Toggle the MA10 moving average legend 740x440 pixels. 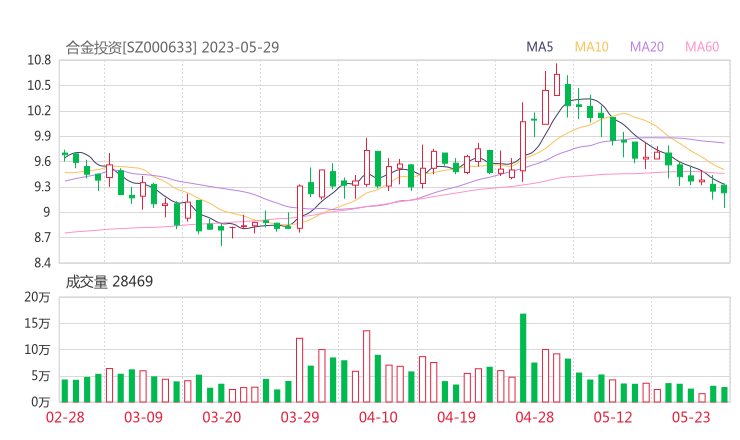pos(592,47)
